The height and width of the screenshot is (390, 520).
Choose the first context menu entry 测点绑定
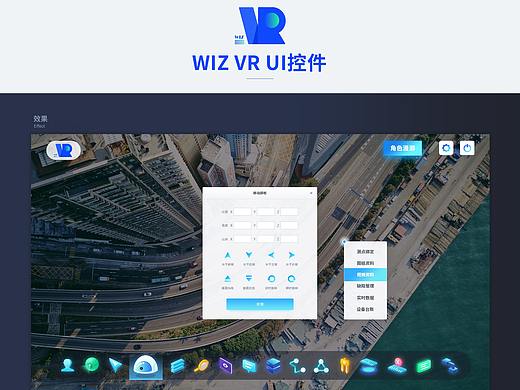[x=365, y=252]
